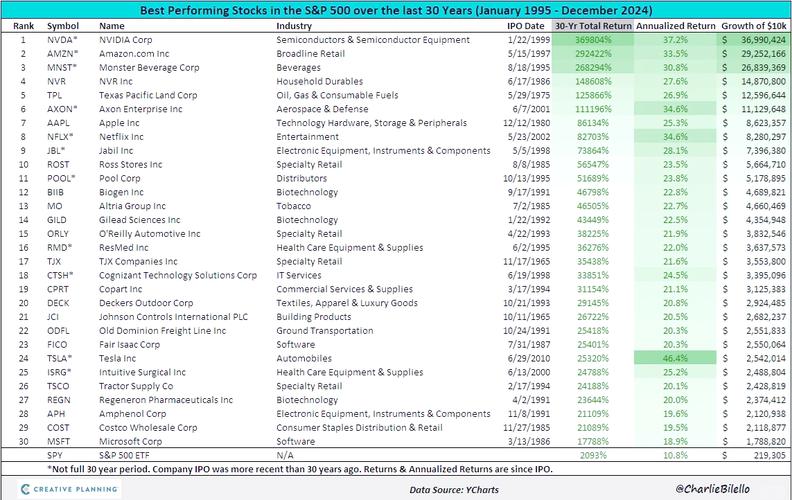Click the Oil, Gas & Consumable Fuels cell
This screenshot has width=792, height=500.
click(x=337, y=95)
